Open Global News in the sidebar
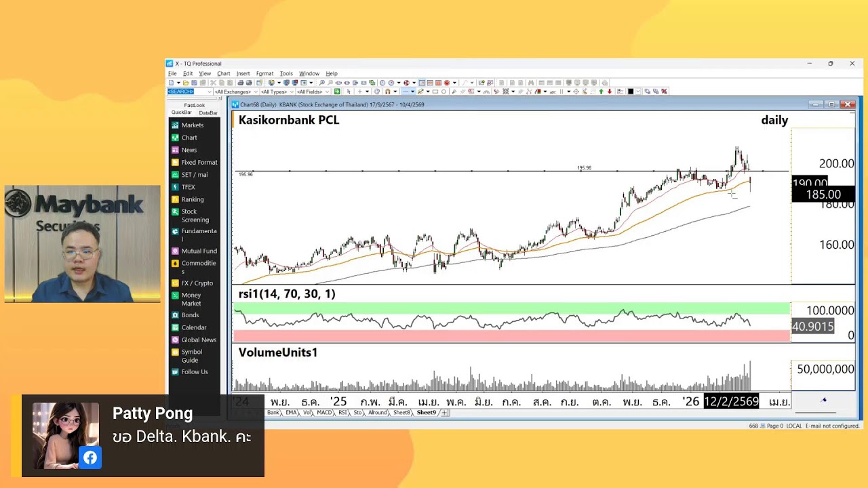868x488 pixels. [x=198, y=340]
